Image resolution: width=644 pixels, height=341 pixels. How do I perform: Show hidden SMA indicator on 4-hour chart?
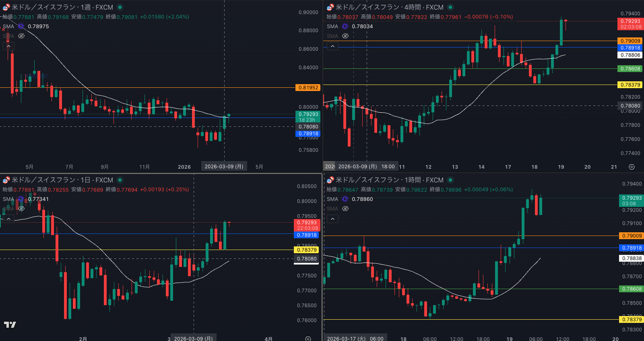coord(345,36)
